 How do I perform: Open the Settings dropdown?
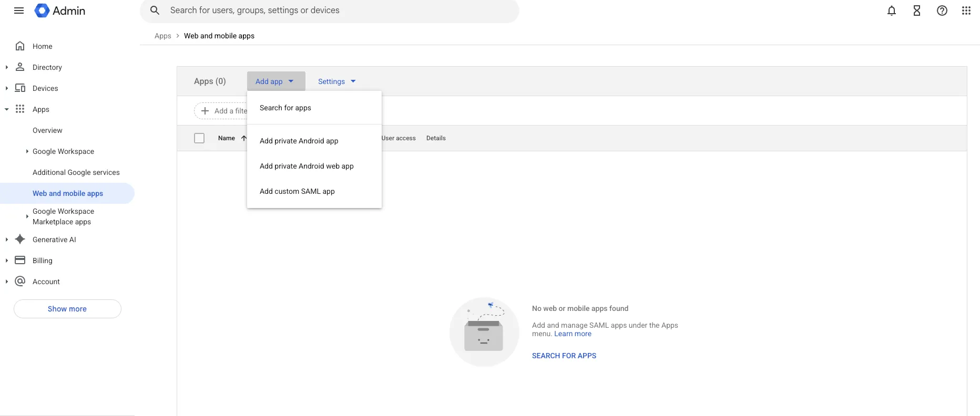coord(337,81)
